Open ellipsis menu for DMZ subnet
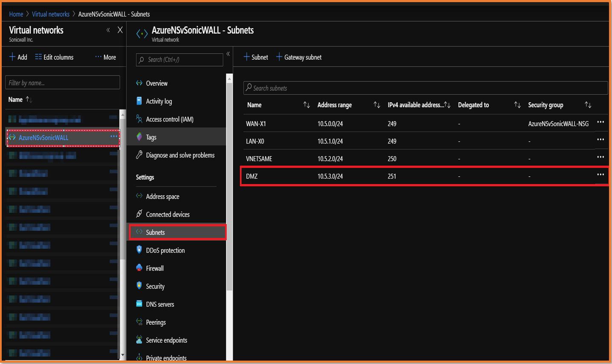Screen dimensions: 612x364 pyautogui.click(x=600, y=175)
